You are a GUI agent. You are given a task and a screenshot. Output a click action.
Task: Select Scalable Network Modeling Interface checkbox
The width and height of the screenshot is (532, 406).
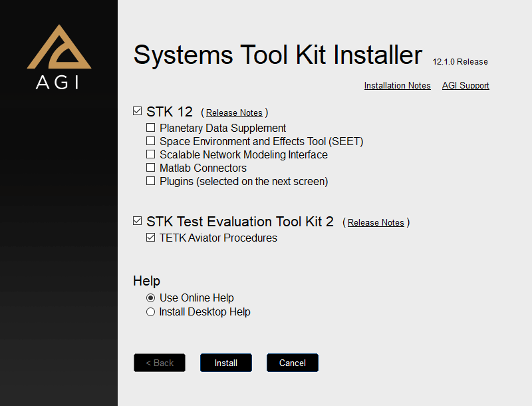[151, 154]
